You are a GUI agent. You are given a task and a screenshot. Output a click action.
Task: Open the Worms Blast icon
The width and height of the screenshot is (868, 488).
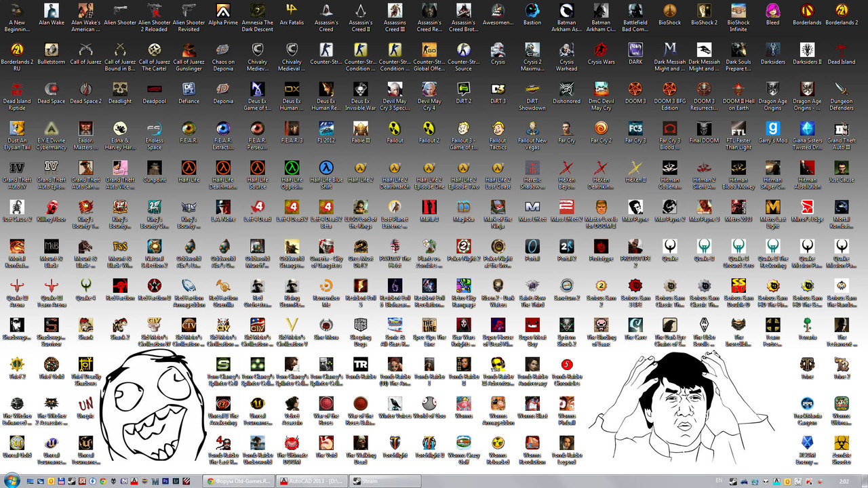(532, 408)
